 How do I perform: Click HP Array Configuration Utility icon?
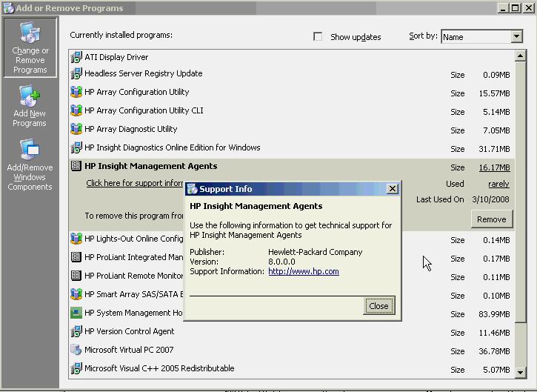(x=76, y=92)
